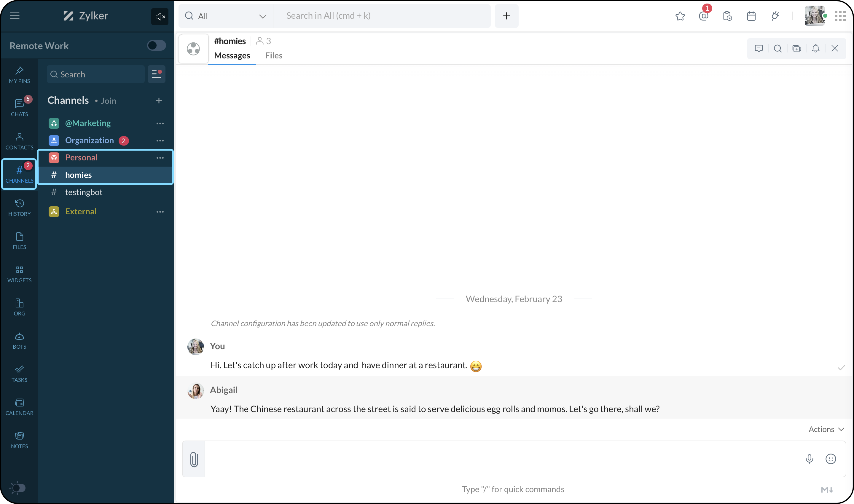Click the attachment paperclip icon
This screenshot has width=854, height=504.
194,459
